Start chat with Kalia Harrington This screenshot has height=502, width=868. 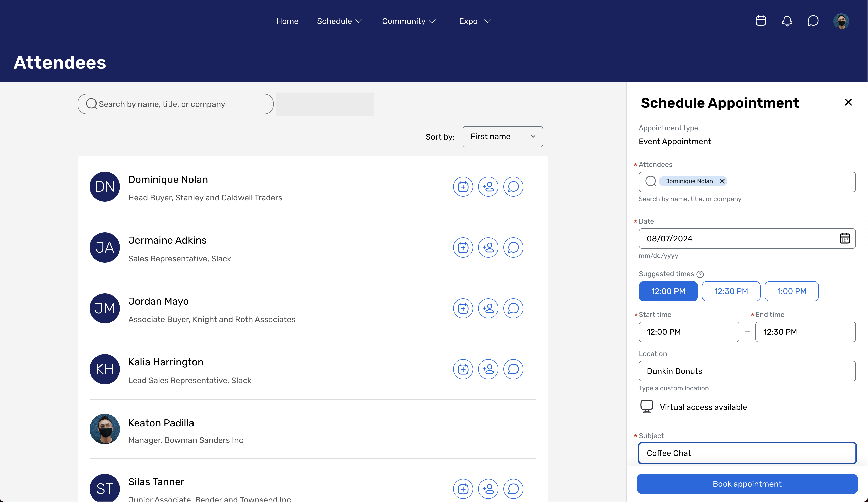click(x=513, y=369)
